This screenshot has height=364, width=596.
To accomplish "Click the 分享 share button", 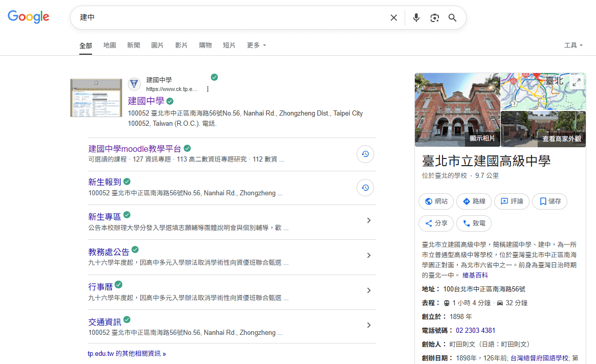I will (x=436, y=223).
